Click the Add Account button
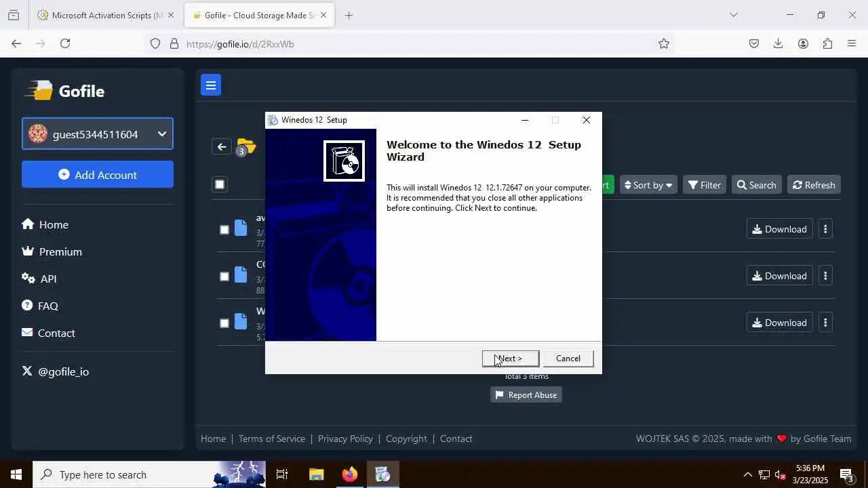The image size is (868, 488). pyautogui.click(x=98, y=175)
